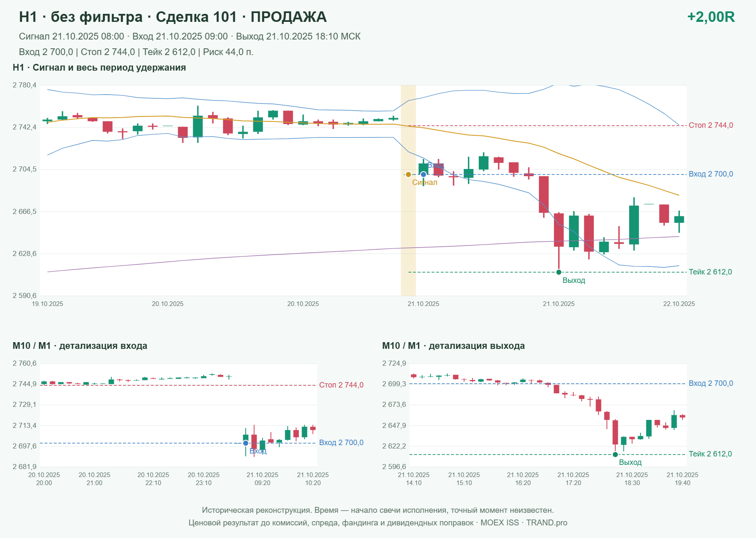Screen dimensions: 756x538
Task: Click the 2 596,6 axis value in exit chart
Action: [x=394, y=467]
